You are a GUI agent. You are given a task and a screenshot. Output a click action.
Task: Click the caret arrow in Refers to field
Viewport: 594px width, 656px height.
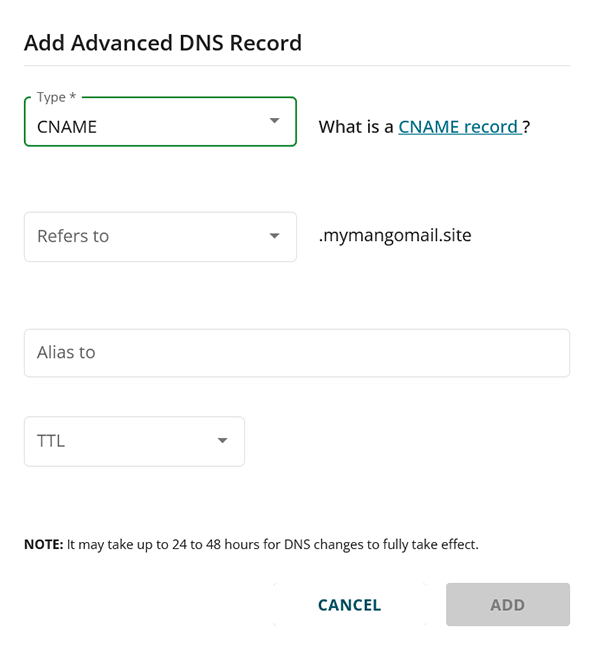coord(274,236)
